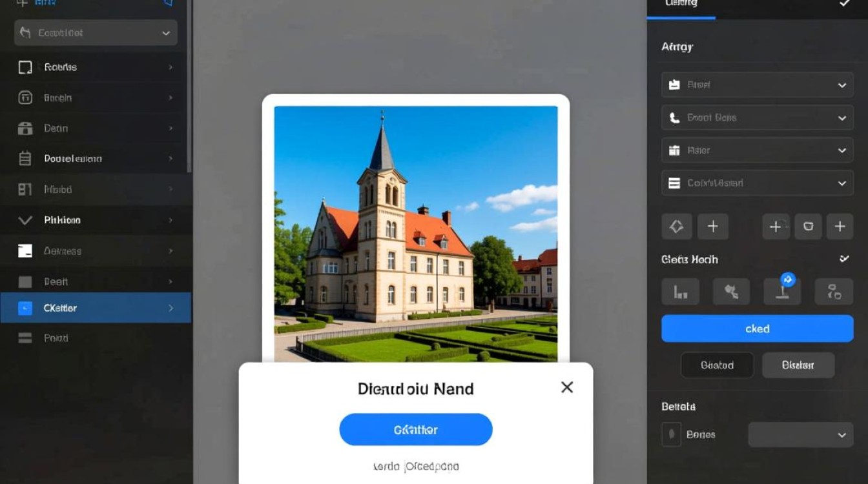Click the lock icon in left sidebar
This screenshot has height=484, width=868.
point(25,128)
